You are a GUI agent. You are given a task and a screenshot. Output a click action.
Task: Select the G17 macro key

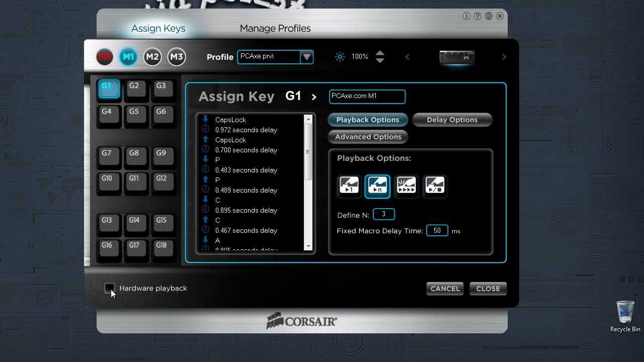pyautogui.click(x=136, y=248)
